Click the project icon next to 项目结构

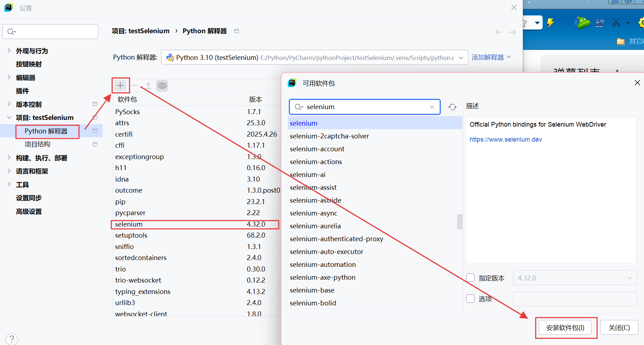[x=95, y=144]
